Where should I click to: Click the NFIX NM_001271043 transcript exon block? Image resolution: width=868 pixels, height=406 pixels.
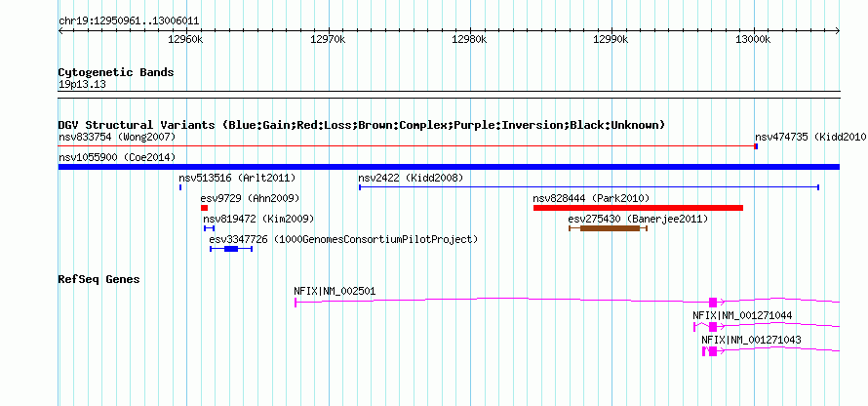point(713,351)
